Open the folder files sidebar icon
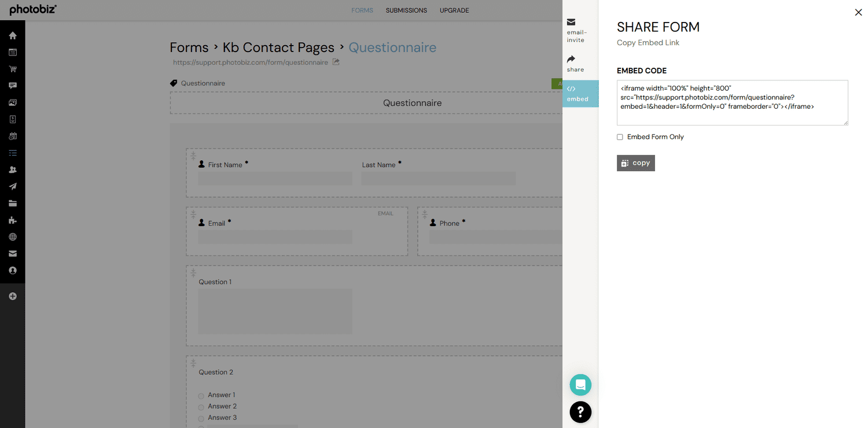This screenshot has height=428, width=868. 13,203
